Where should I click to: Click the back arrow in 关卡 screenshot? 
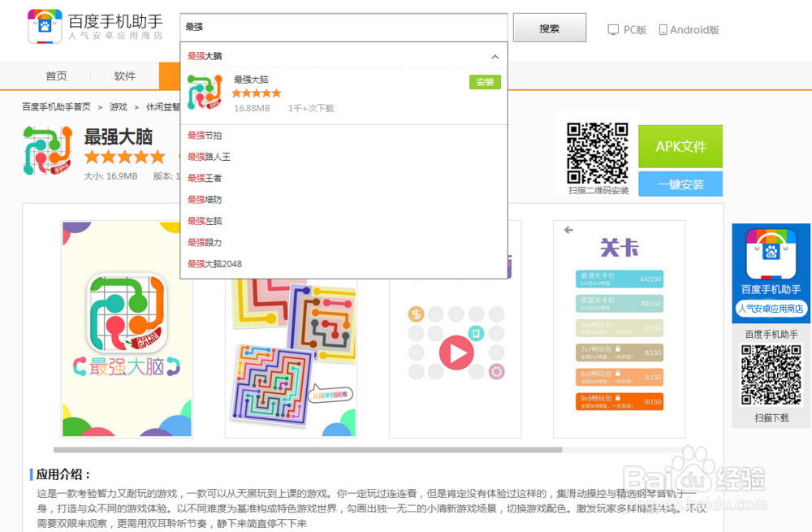click(x=568, y=230)
